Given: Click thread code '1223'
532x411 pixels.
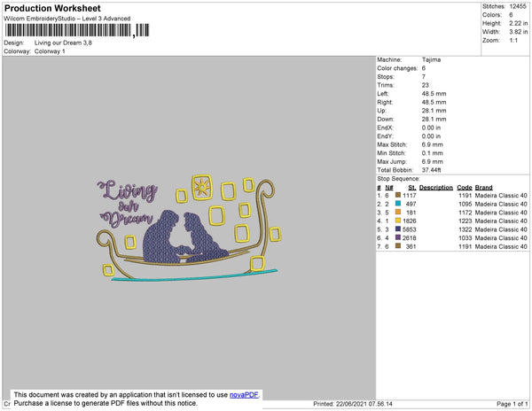Looking at the screenshot, I should tap(465, 221).
